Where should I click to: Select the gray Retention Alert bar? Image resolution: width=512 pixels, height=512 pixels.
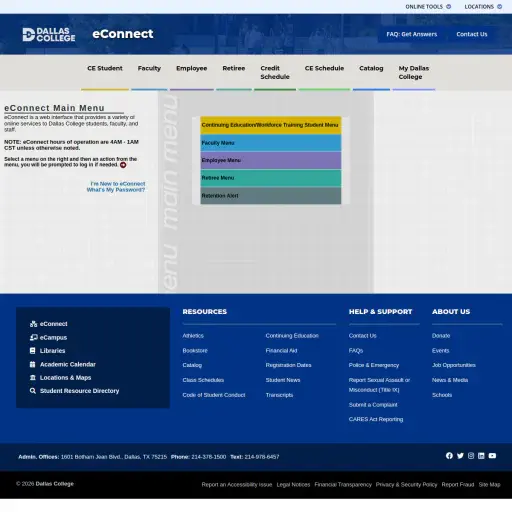271,196
